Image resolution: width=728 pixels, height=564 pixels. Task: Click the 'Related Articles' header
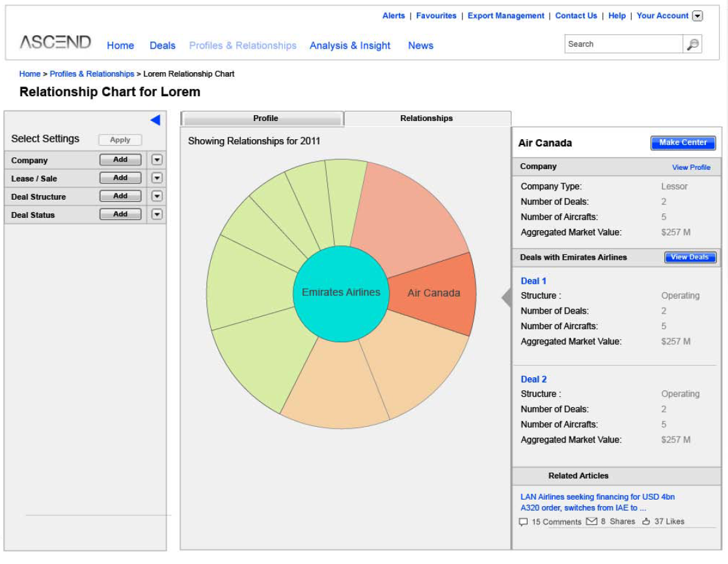tap(578, 476)
